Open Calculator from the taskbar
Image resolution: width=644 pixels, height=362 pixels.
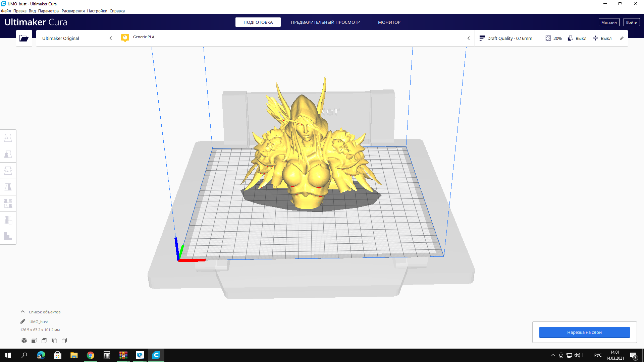(x=107, y=355)
